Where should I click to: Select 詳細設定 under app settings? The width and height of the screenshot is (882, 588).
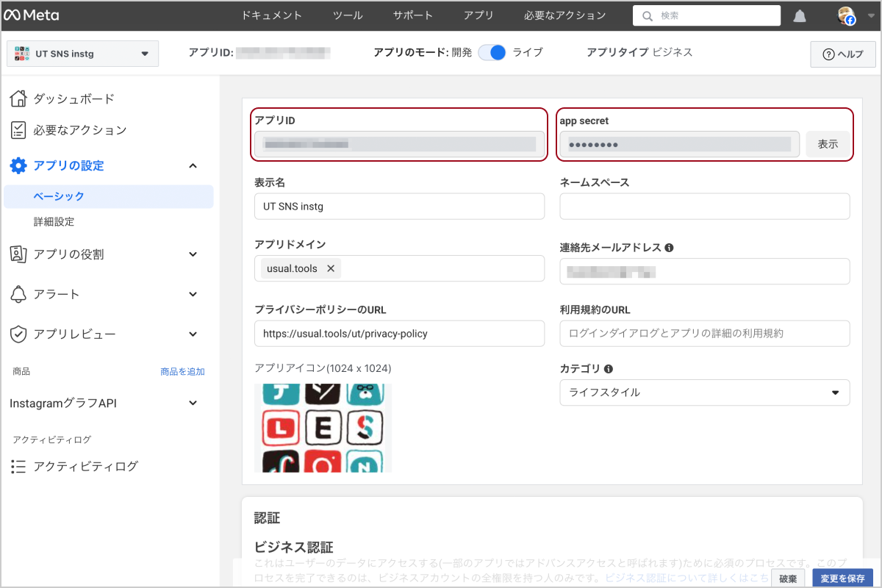pyautogui.click(x=54, y=221)
